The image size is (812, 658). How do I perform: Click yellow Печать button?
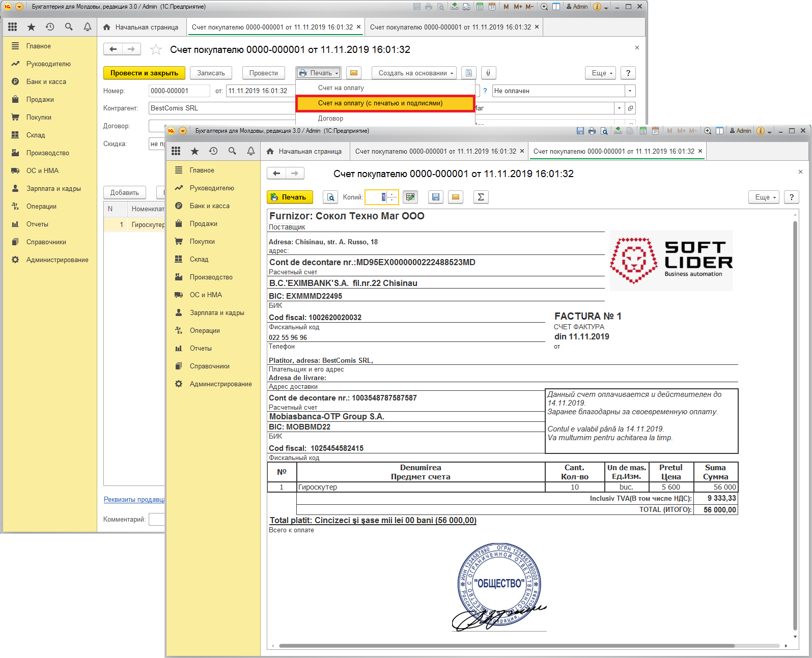(x=290, y=197)
